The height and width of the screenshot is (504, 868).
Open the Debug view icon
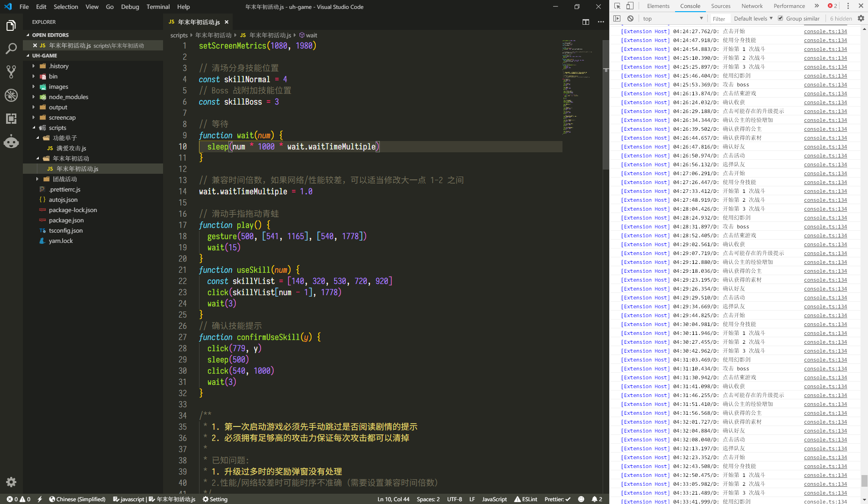click(x=11, y=95)
